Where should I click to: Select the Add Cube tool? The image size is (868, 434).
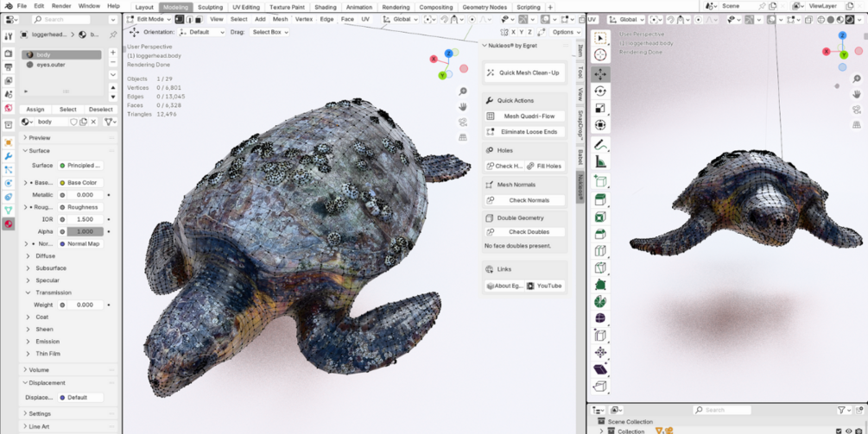(x=600, y=181)
